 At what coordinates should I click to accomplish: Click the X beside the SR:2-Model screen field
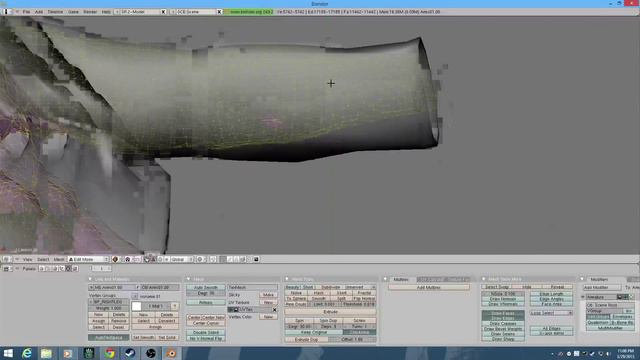[x=163, y=12]
